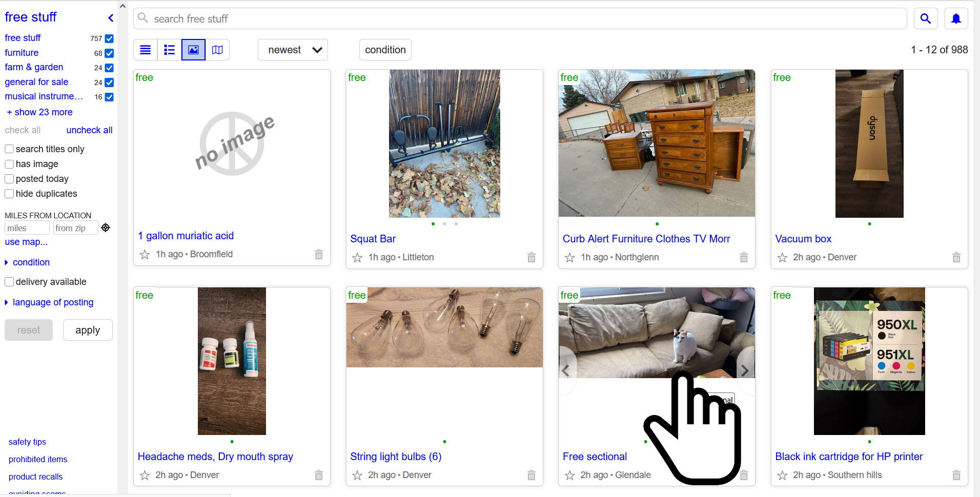Screen dimensions: 980x497
Task: Uncheck the musical instruments checkbox
Action: pos(109,97)
